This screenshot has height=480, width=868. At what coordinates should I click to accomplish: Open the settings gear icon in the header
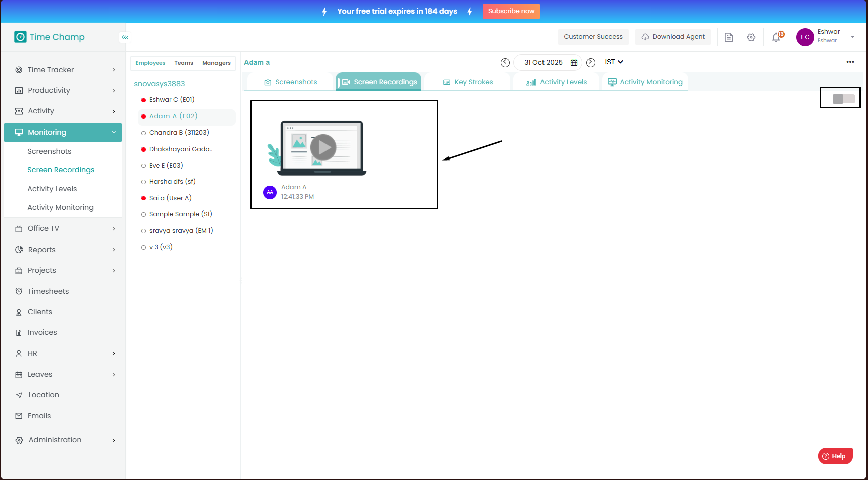pos(751,37)
